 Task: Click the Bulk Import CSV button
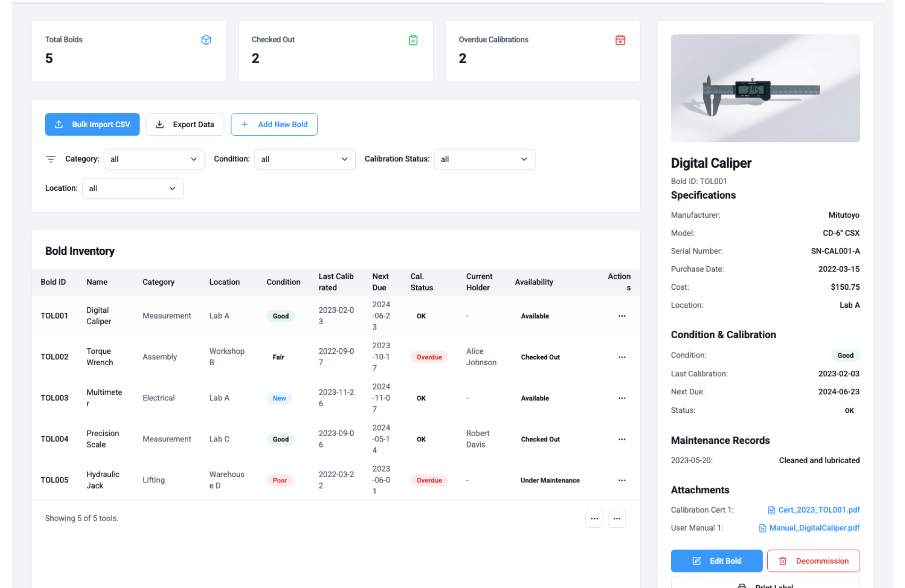[x=92, y=124]
